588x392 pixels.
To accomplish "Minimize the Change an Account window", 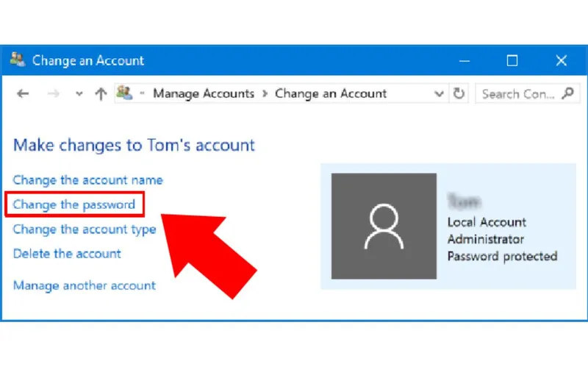I will click(465, 60).
